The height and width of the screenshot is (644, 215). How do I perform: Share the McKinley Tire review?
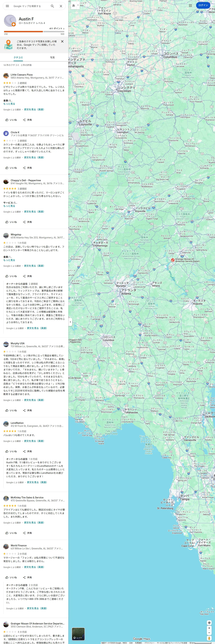[27, 533]
